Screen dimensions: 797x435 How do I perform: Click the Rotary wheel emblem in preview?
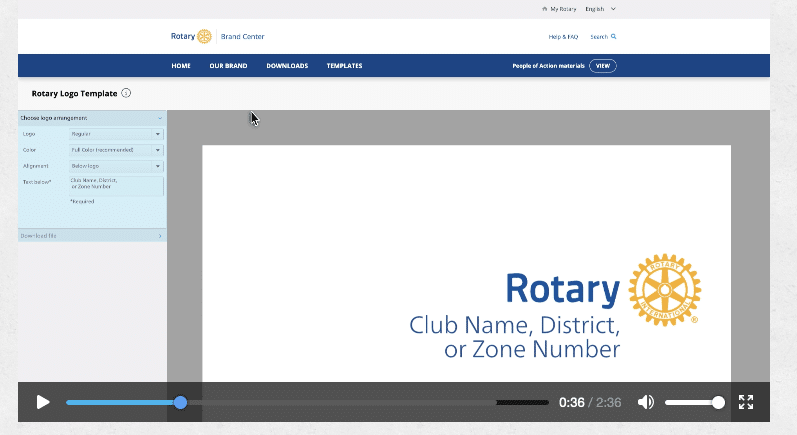point(665,290)
